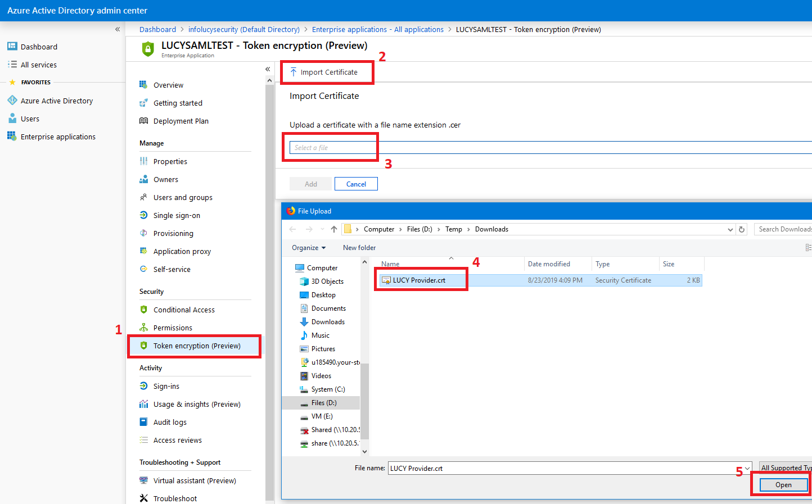Image resolution: width=812 pixels, height=504 pixels.
Task: Expand the address bar history dropdown
Action: [x=730, y=229]
